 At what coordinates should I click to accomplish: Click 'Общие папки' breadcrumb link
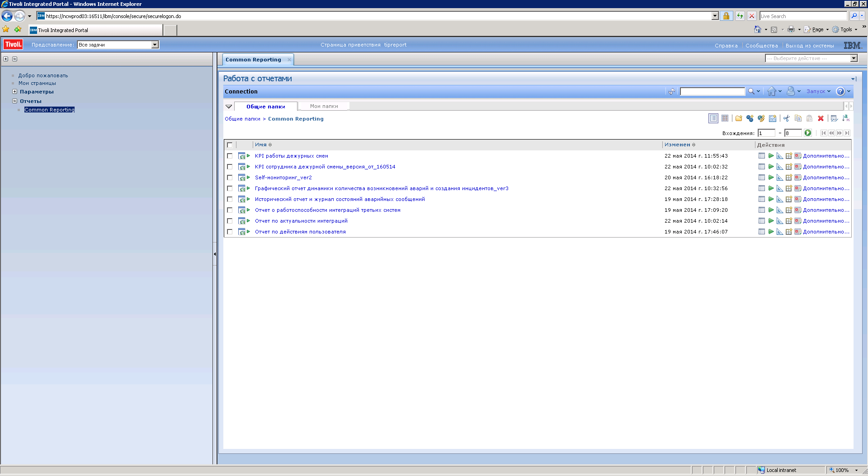pos(242,119)
